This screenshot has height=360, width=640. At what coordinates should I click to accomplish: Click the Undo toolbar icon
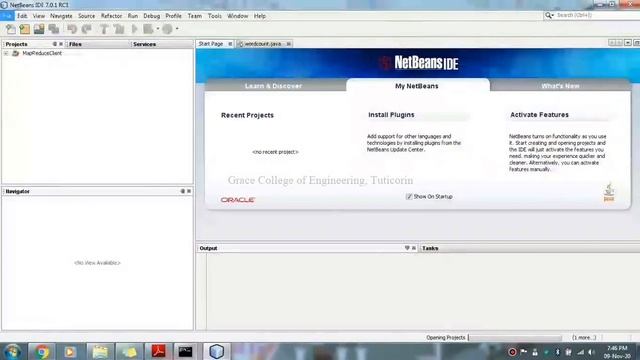pos(72,29)
